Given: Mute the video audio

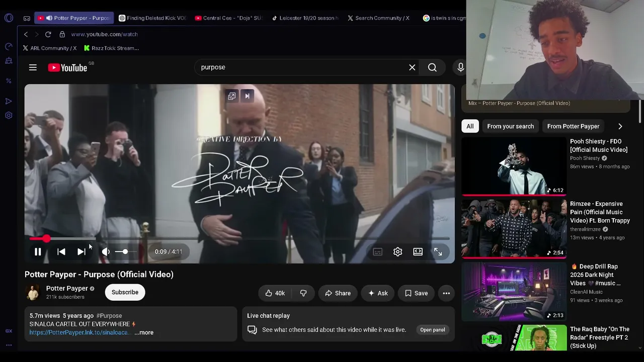Looking at the screenshot, I should click(106, 252).
